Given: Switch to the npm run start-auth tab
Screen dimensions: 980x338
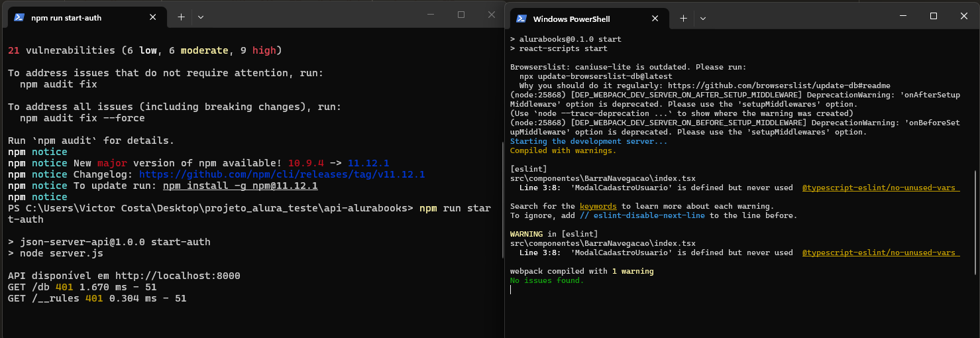Looking at the screenshot, I should 66,18.
